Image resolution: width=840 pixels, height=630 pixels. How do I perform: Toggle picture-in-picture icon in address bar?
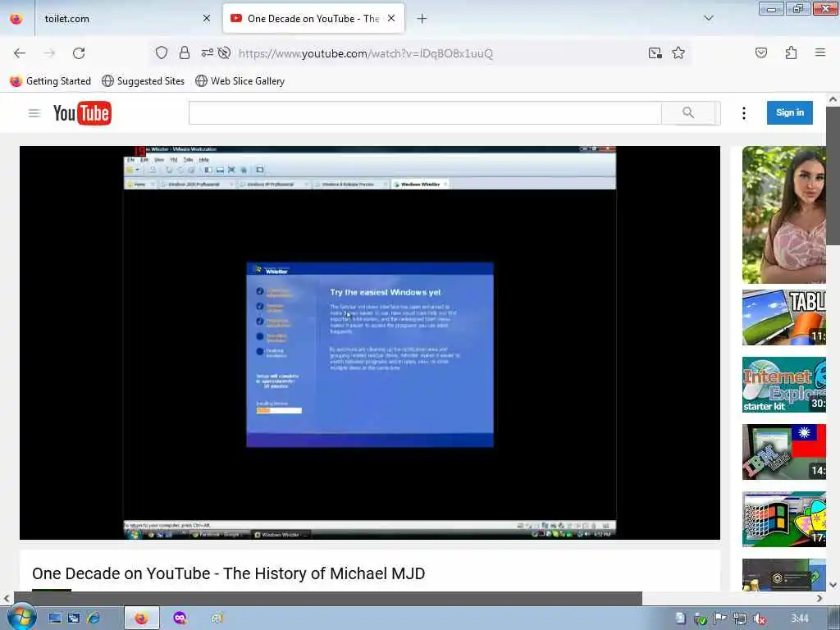click(x=655, y=52)
